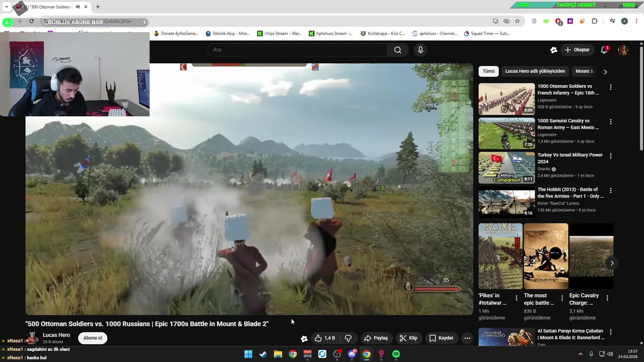Click the shield extension icon
644x362 pixels.
click(x=534, y=21)
